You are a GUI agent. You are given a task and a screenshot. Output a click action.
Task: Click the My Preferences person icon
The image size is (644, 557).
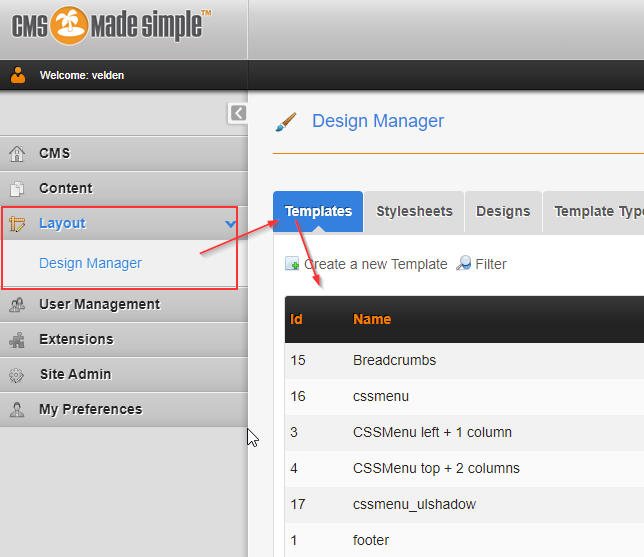coord(17,410)
